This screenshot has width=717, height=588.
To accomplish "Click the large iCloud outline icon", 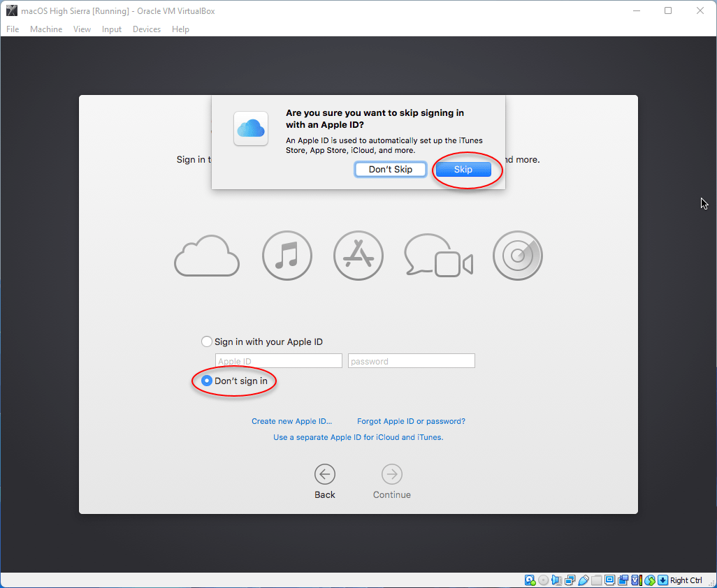I will coord(207,256).
